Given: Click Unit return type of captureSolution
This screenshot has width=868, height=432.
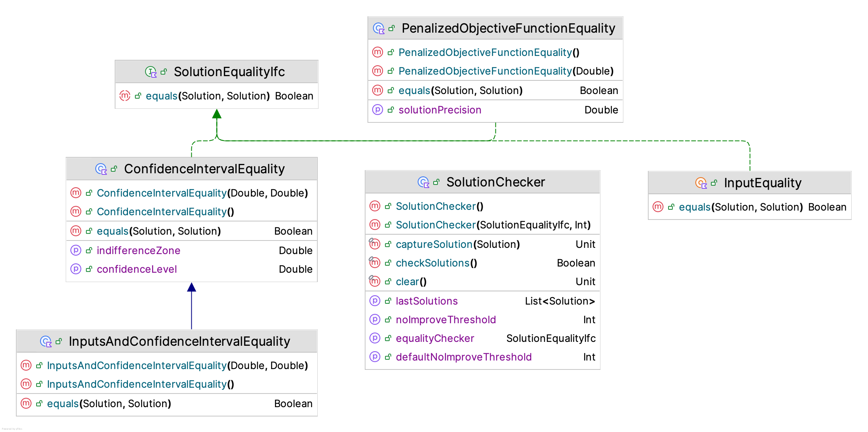Looking at the screenshot, I should coord(585,244).
